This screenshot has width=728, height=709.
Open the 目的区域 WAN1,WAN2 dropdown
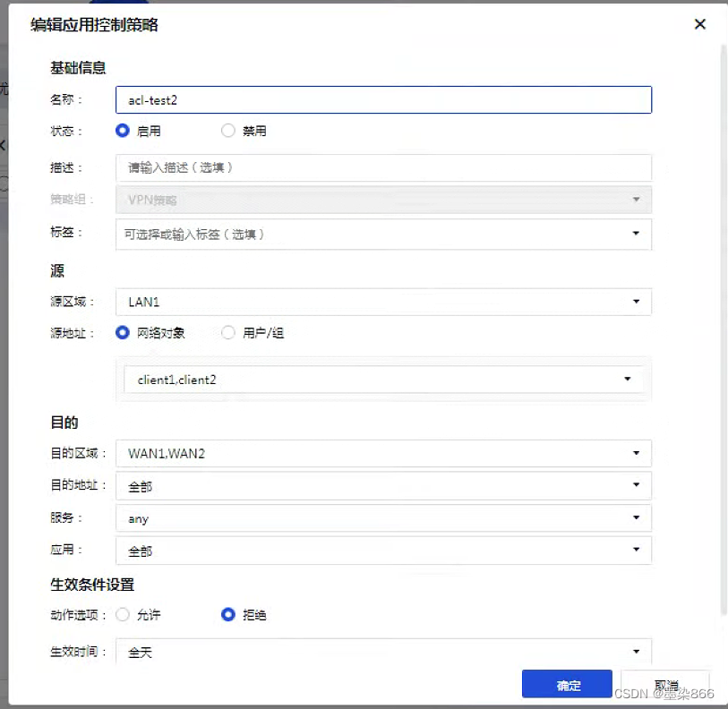383,453
